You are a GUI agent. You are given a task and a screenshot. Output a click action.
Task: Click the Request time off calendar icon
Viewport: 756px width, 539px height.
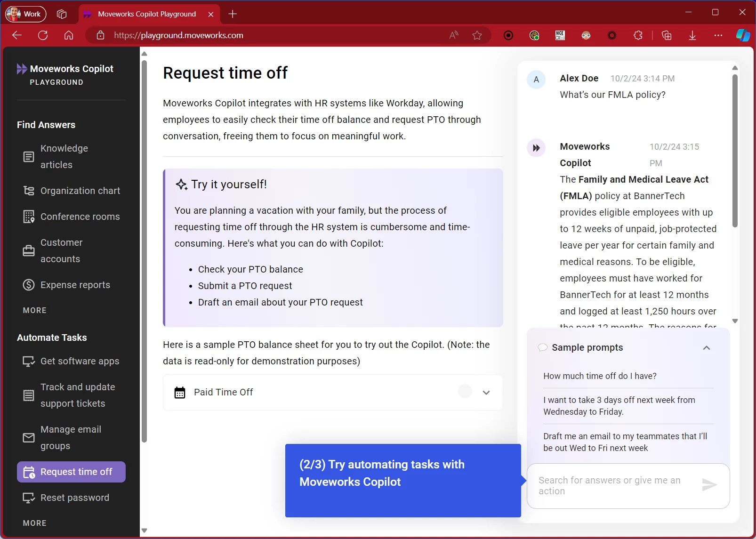[29, 472]
